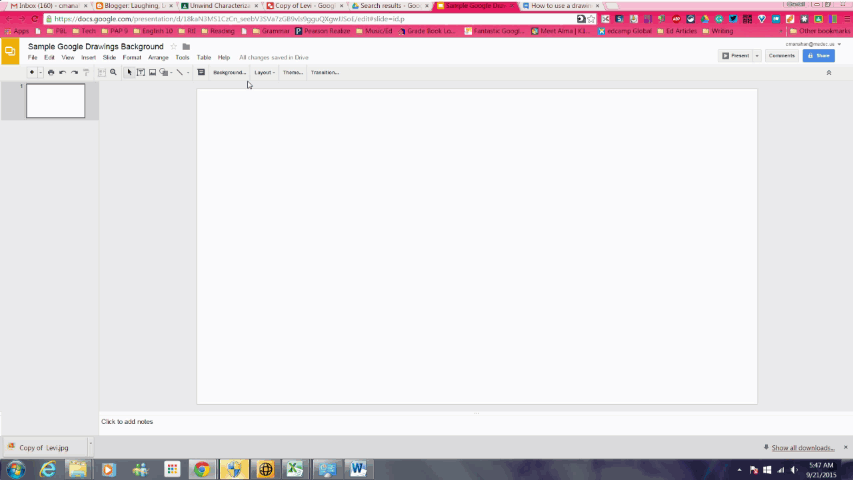Open the Chrome hamburger menu
This screenshot has height=480, width=853.
click(847, 19)
